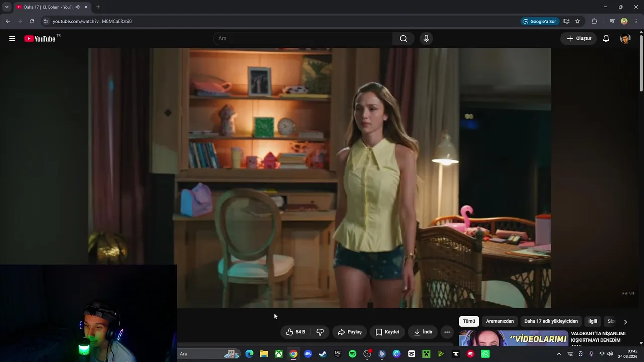Viewport: 644px width, 362px height.
Task: Open Epic Games Launcher from taskbar
Action: point(338,354)
